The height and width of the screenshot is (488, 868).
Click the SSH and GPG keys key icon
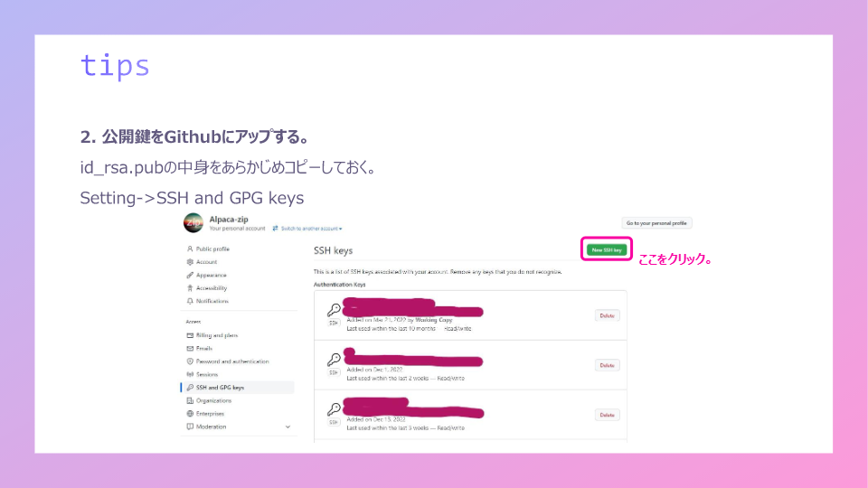tap(190, 388)
